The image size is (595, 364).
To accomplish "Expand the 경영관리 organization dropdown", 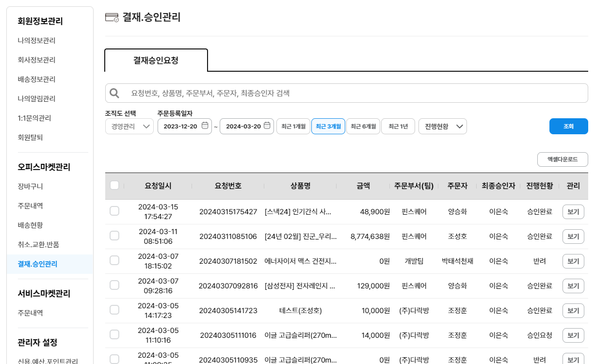I will click(x=129, y=127).
